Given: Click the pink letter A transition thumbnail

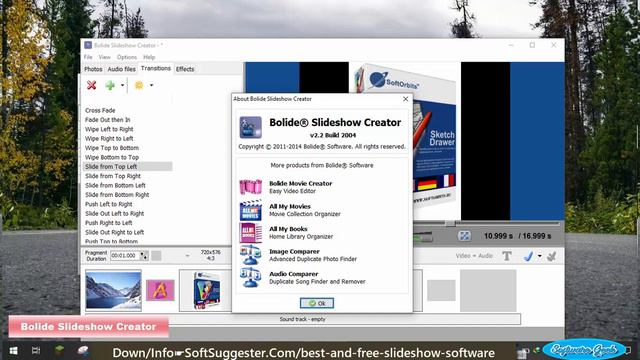Looking at the screenshot, I should [x=160, y=290].
